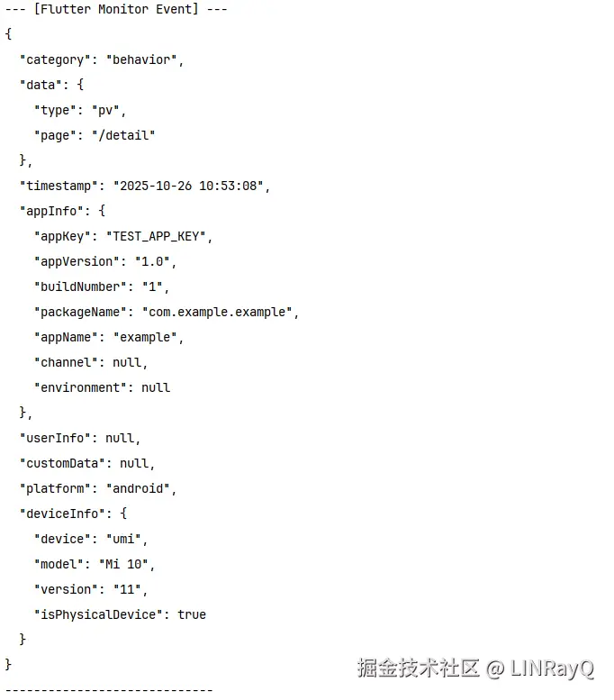
Task: Click the "pv" type value
Action: tap(105, 110)
